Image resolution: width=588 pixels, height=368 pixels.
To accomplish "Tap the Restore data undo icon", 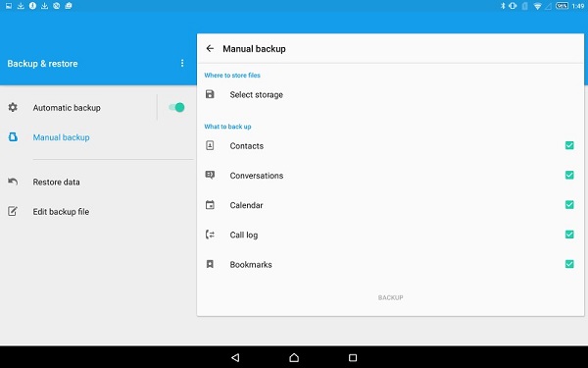I will (13, 182).
